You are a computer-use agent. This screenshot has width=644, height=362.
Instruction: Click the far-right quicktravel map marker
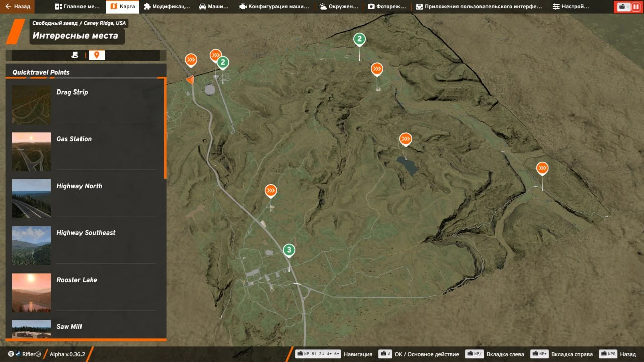pyautogui.click(x=542, y=168)
